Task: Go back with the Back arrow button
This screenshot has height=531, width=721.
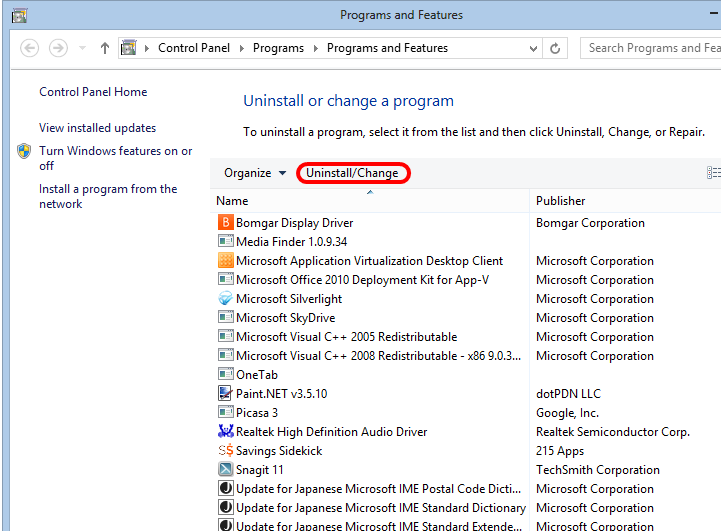Action: [29, 48]
